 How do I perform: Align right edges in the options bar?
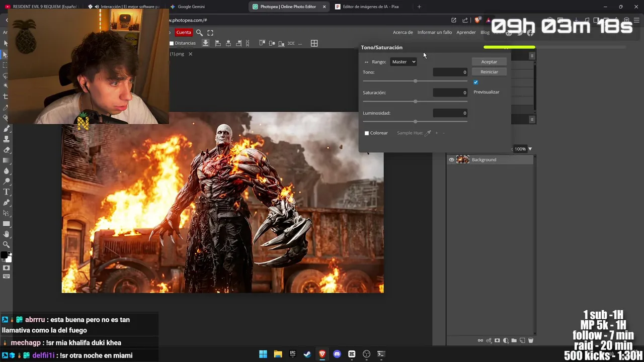(239, 43)
